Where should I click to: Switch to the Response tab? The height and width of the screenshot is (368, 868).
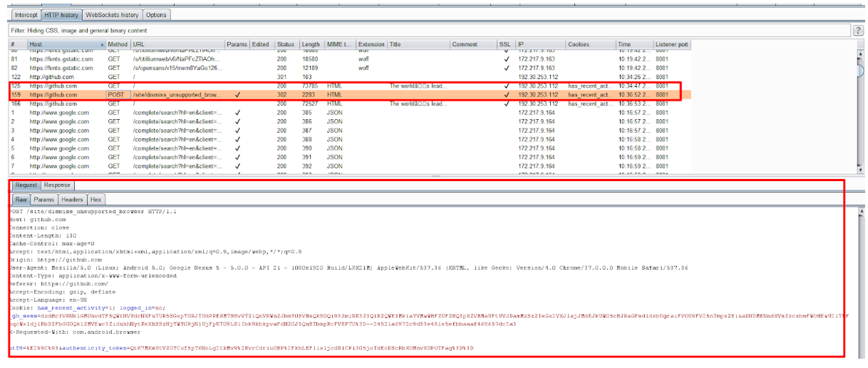(58, 185)
